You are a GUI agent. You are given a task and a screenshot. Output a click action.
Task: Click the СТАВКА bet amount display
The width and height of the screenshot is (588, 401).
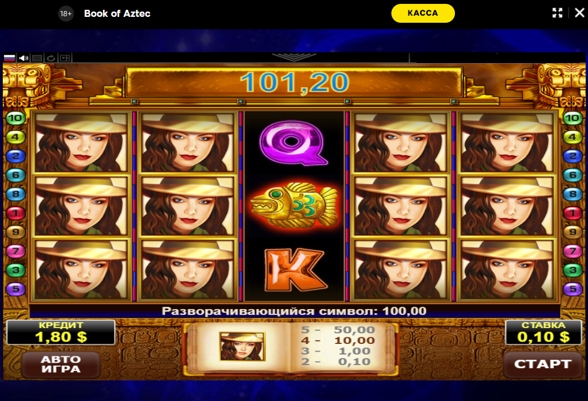543,332
